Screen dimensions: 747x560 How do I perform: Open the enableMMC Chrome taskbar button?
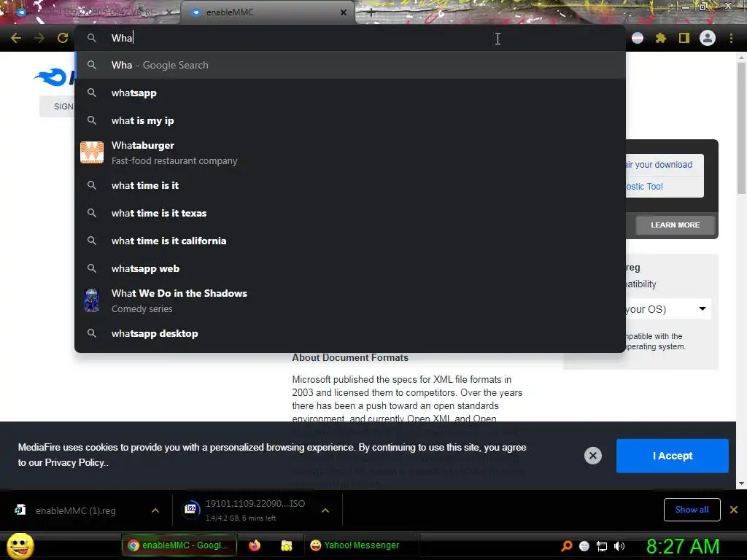pyautogui.click(x=179, y=545)
